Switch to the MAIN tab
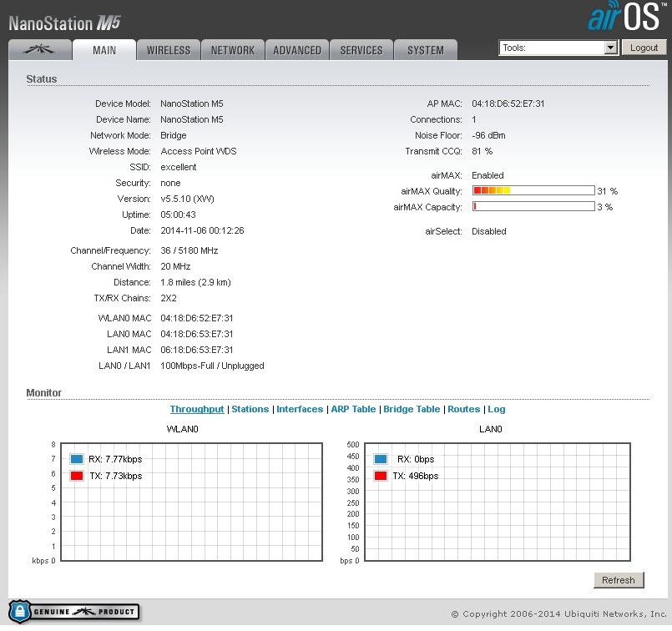The height and width of the screenshot is (631, 672). coord(104,50)
